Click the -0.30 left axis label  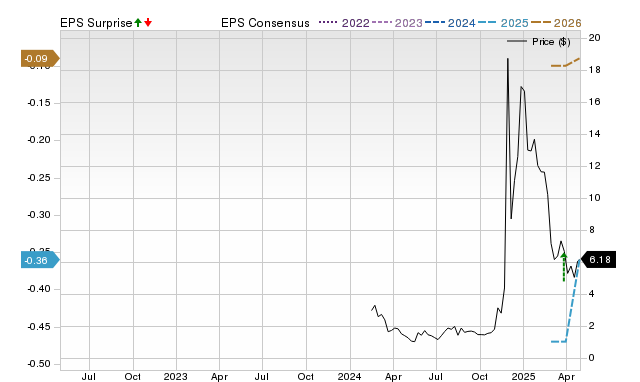coord(39,215)
